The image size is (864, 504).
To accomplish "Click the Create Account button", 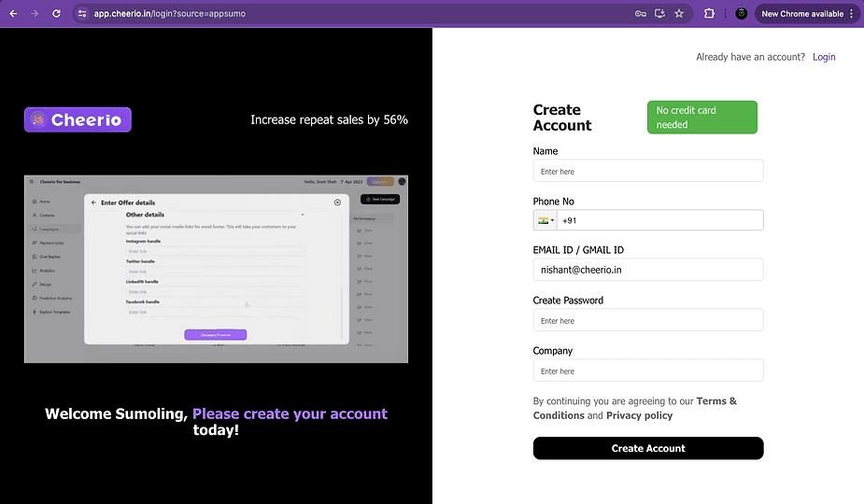I will [648, 448].
